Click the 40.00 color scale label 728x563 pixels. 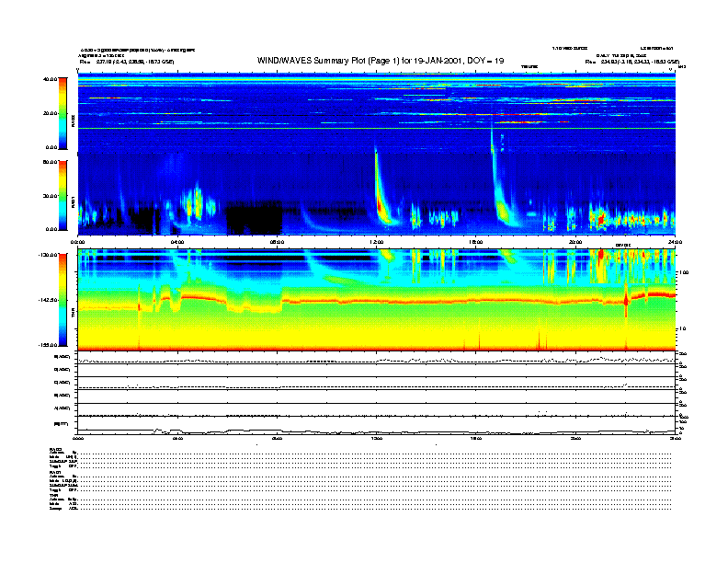click(x=50, y=79)
